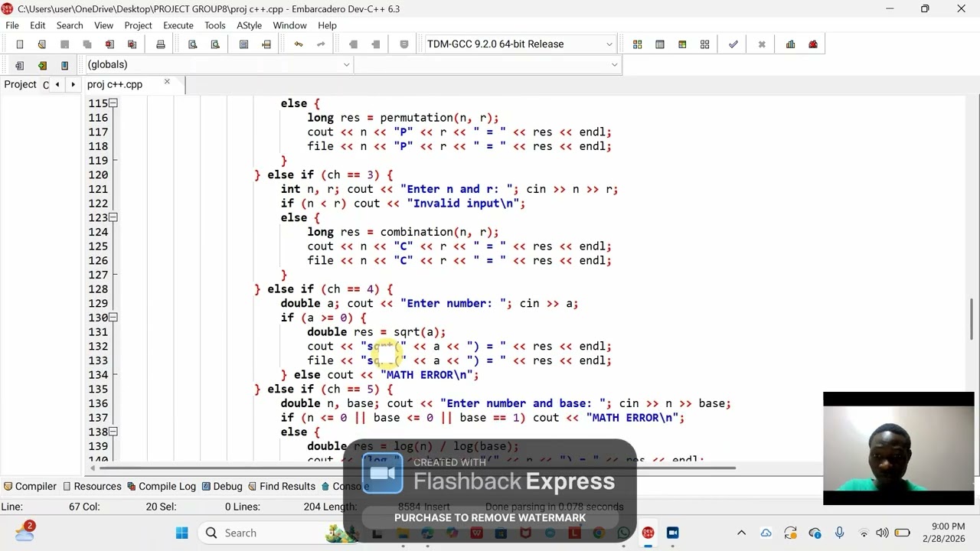Click the first icon left of globals dropdown
The height and width of the screenshot is (551, 980).
(x=20, y=65)
